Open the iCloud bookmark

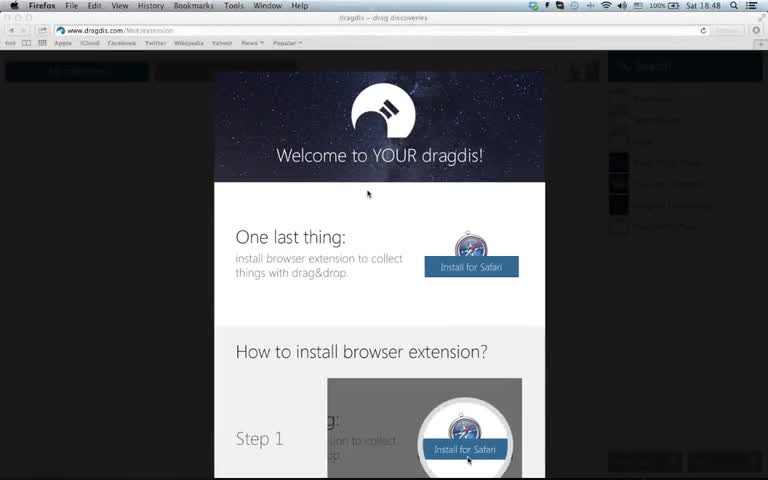click(x=90, y=43)
